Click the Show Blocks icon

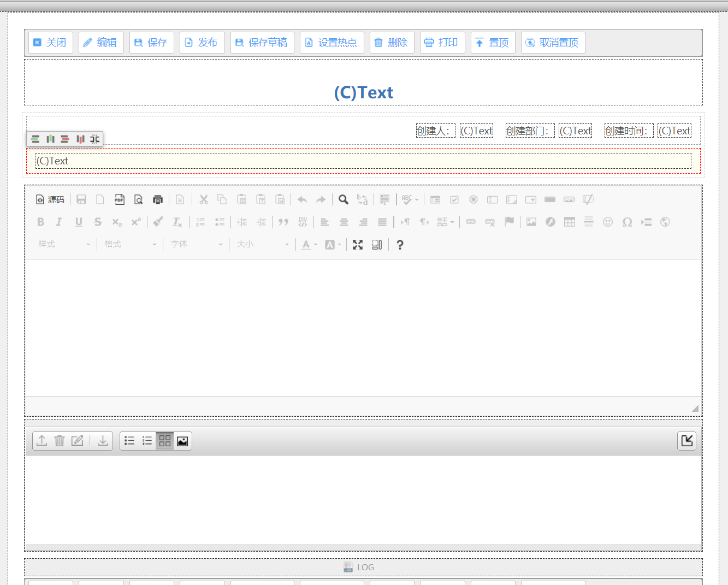[x=377, y=245]
